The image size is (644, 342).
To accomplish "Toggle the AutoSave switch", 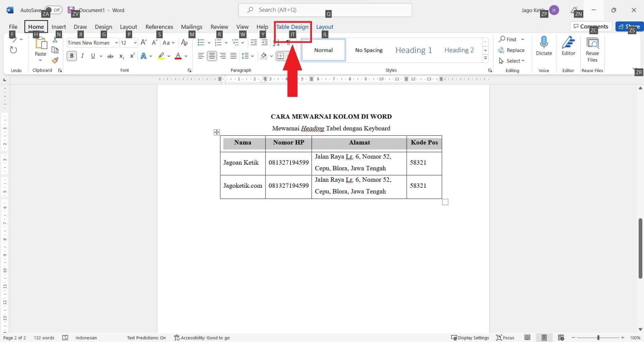I will tap(53, 10).
